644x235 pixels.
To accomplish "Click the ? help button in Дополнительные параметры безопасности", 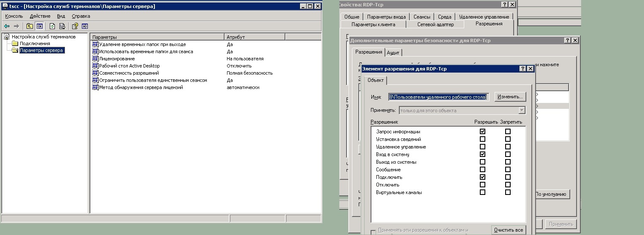I will pyautogui.click(x=567, y=40).
